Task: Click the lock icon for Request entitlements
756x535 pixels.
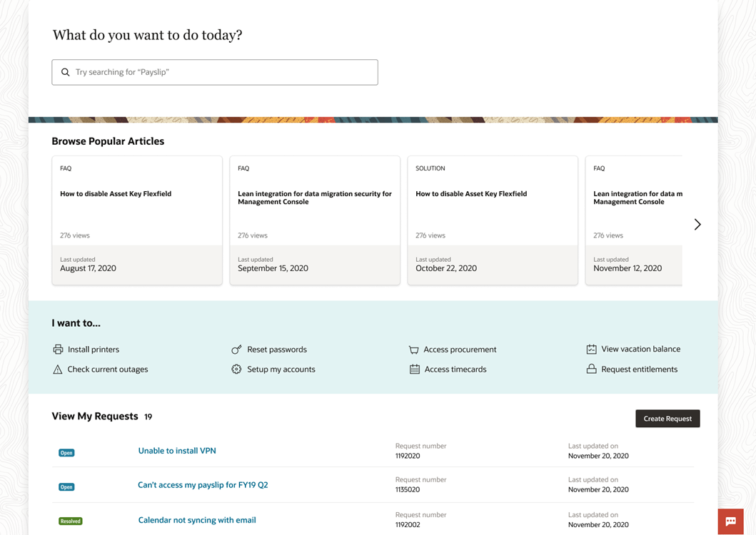Action: click(x=591, y=370)
